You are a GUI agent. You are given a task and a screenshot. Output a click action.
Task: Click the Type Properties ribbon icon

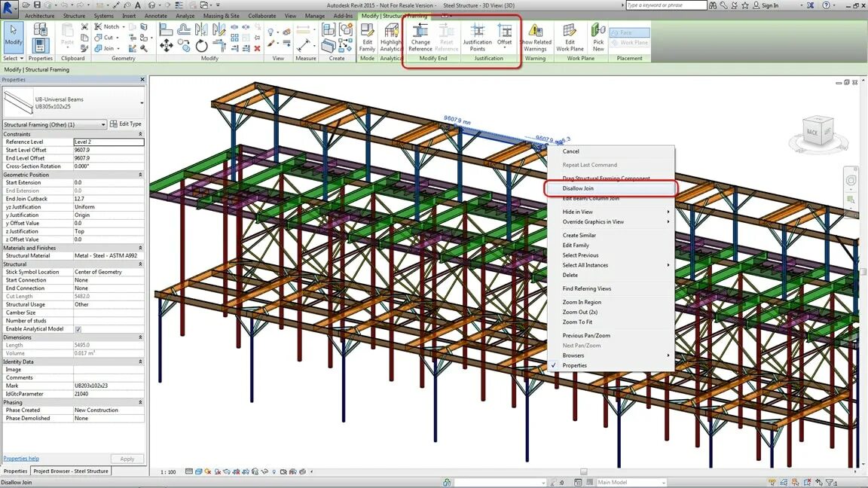tap(39, 29)
